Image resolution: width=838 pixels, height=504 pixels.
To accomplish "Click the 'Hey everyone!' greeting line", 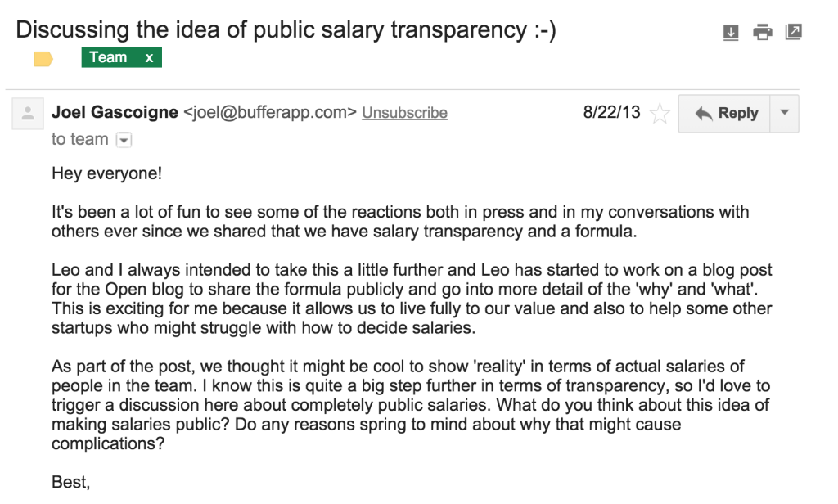I will (107, 173).
